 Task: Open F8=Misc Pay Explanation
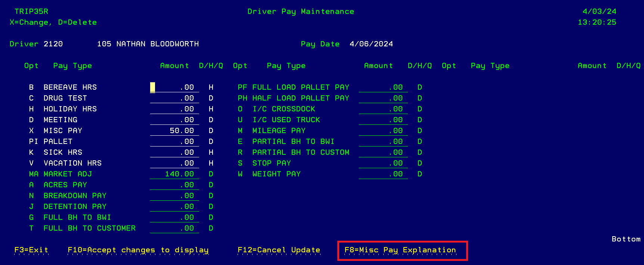(x=400, y=250)
